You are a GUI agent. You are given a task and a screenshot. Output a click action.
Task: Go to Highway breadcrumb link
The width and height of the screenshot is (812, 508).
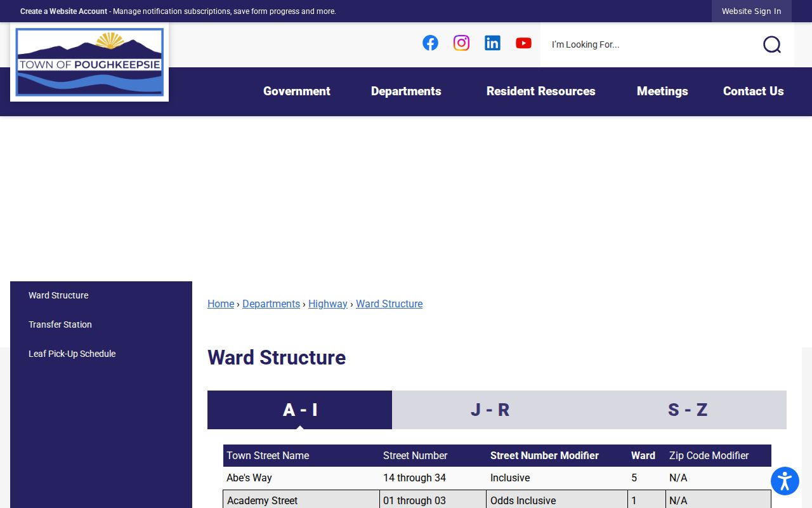[328, 304]
